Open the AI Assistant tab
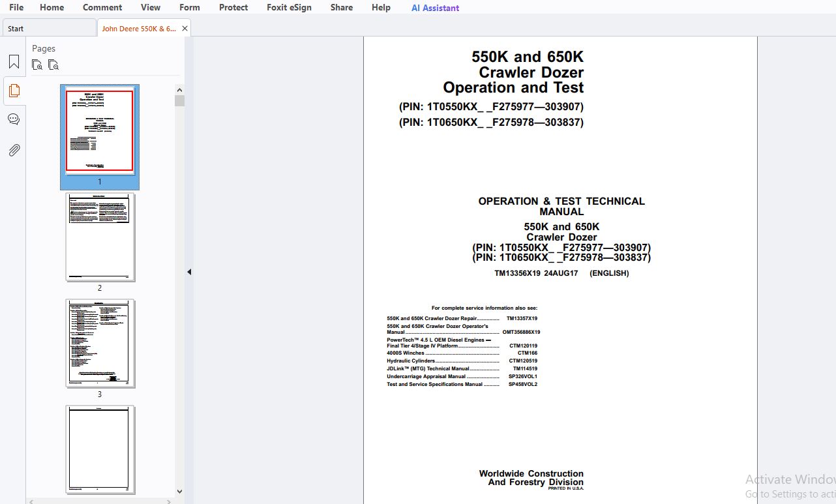836x504 pixels. (435, 8)
